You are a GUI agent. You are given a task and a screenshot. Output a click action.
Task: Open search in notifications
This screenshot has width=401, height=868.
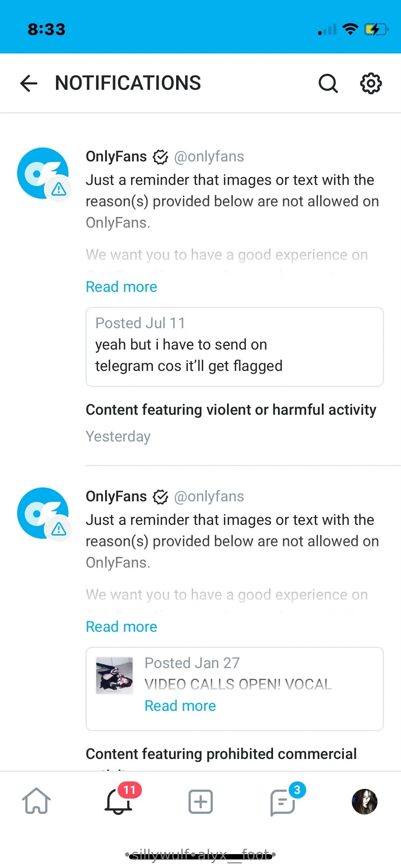click(328, 83)
